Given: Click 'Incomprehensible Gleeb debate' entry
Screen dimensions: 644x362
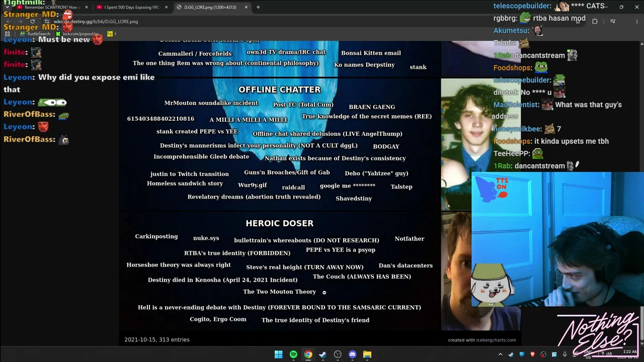Looking at the screenshot, I should [201, 157].
